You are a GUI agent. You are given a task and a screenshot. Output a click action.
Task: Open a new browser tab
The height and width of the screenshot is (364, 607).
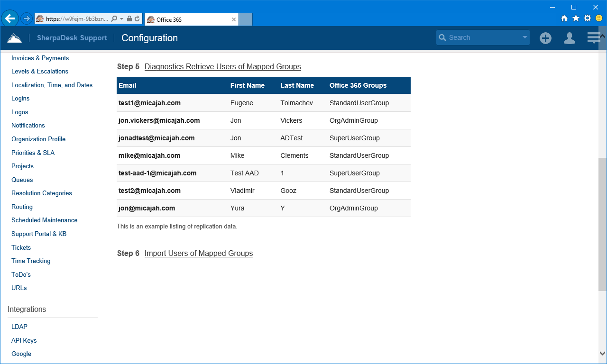(x=246, y=19)
